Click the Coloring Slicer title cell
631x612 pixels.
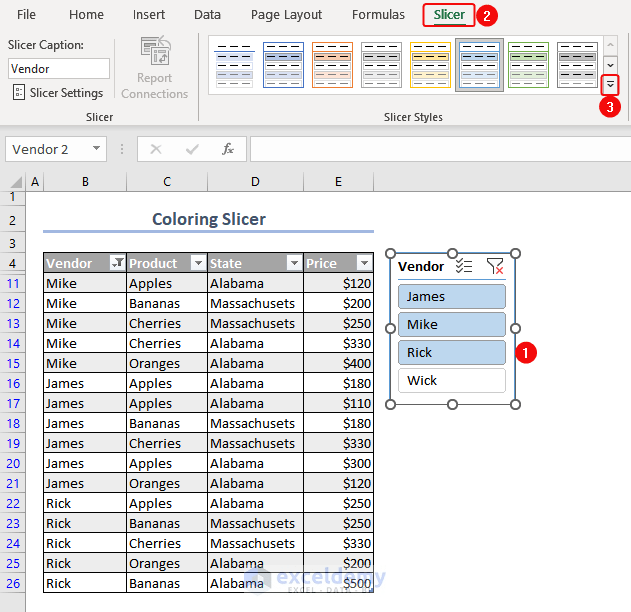208,220
